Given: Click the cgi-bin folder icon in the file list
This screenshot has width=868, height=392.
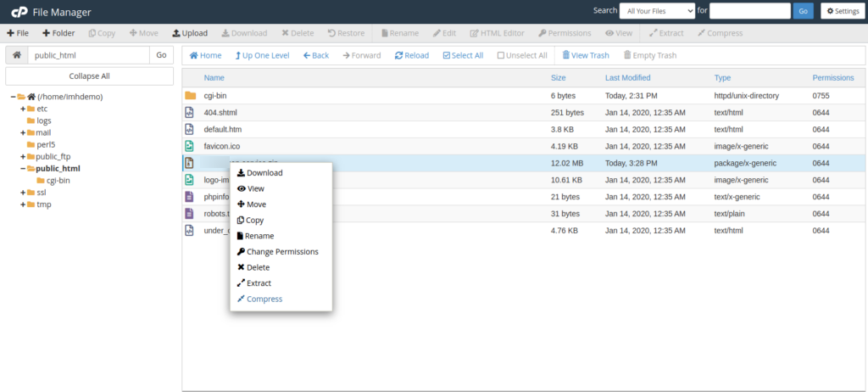Looking at the screenshot, I should [x=190, y=96].
